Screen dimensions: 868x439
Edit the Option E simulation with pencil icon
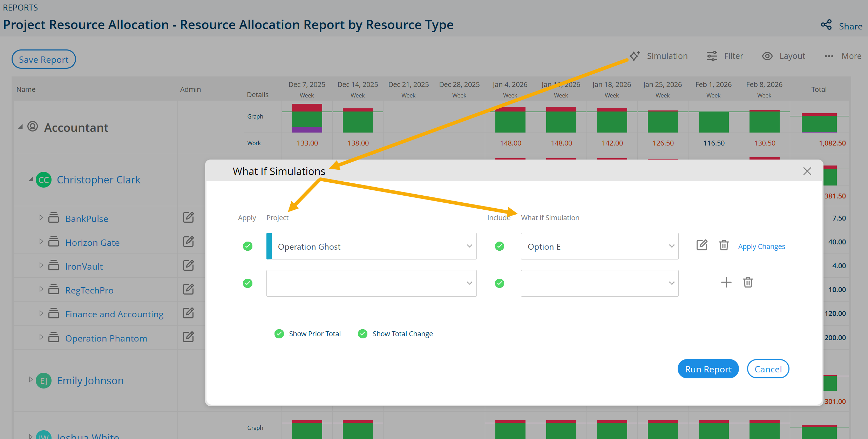702,245
